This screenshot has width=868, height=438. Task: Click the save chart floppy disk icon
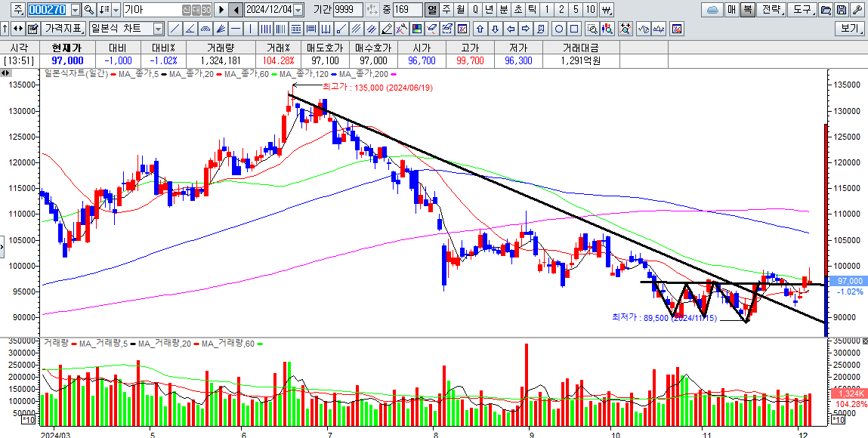(x=840, y=10)
